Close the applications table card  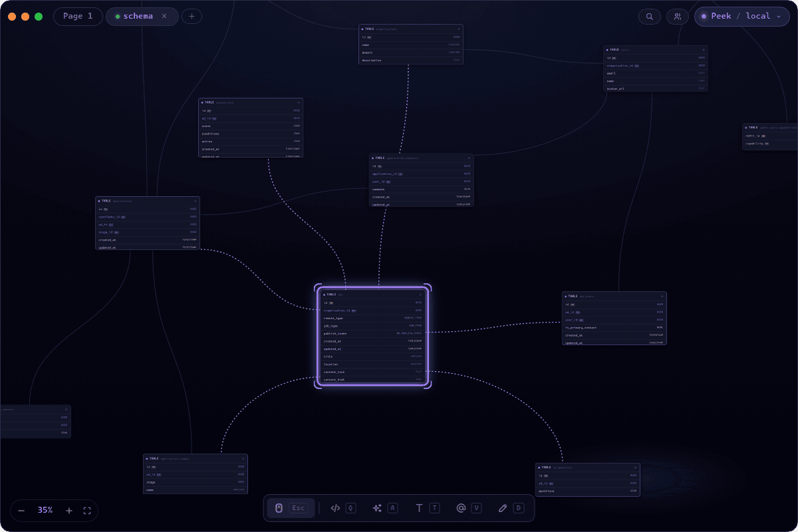(x=195, y=201)
